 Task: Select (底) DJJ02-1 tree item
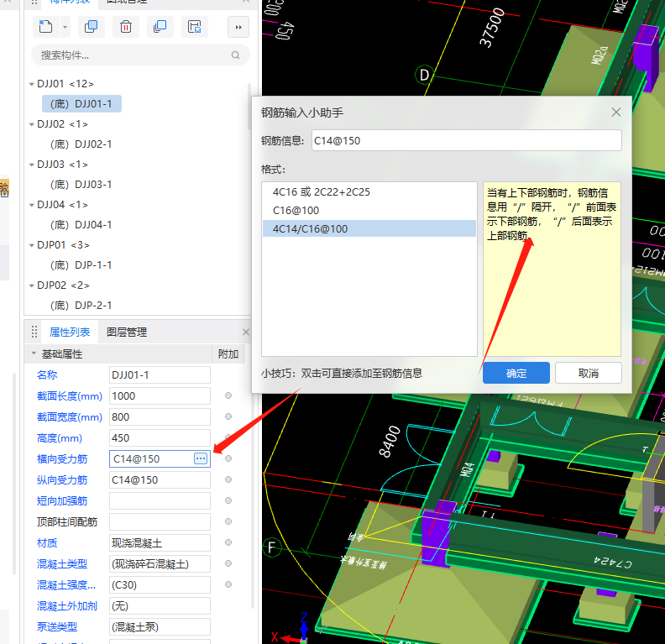(x=81, y=144)
